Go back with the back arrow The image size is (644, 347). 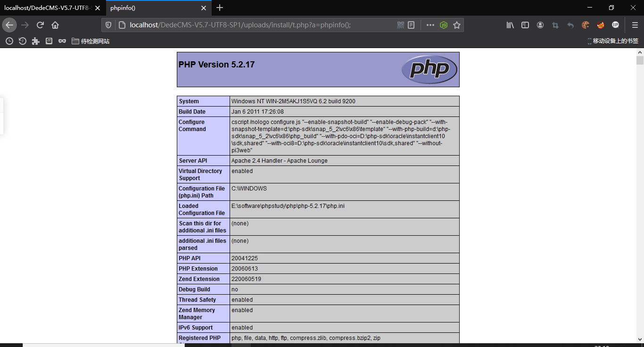(9, 25)
